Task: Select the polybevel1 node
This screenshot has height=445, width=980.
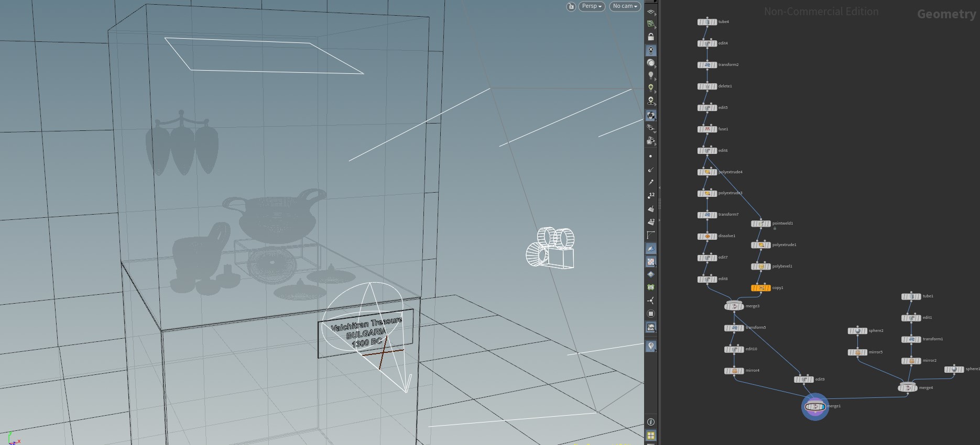Action: (x=761, y=266)
